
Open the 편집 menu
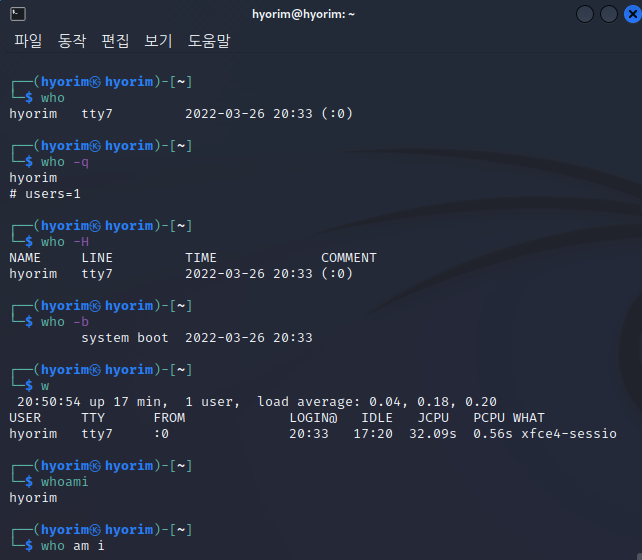115,41
